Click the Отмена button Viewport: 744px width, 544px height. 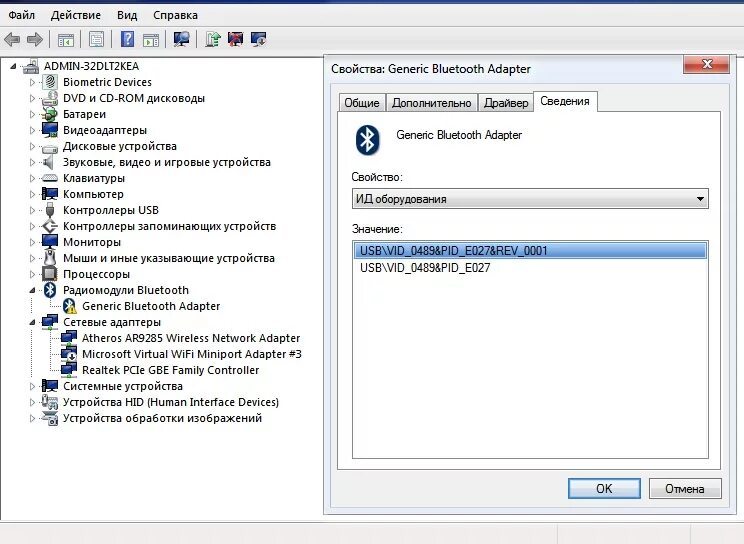point(685,488)
